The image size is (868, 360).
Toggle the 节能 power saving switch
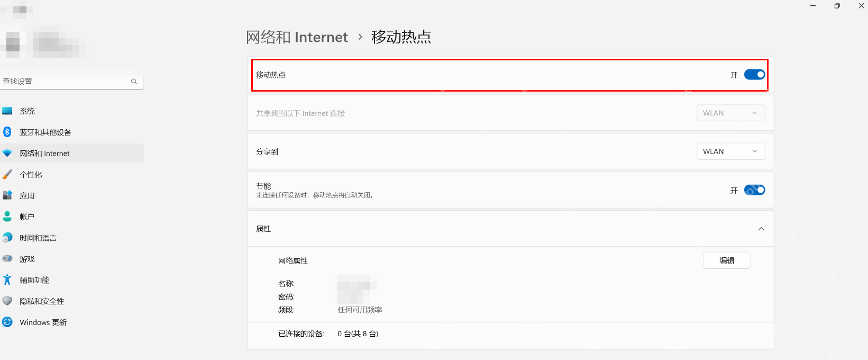(x=754, y=190)
